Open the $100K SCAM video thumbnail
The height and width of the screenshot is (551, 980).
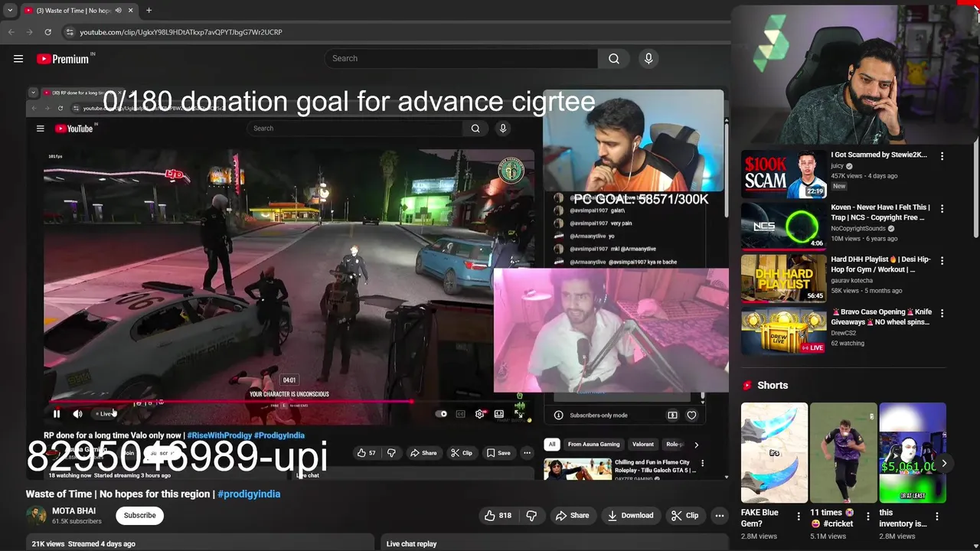coord(783,174)
